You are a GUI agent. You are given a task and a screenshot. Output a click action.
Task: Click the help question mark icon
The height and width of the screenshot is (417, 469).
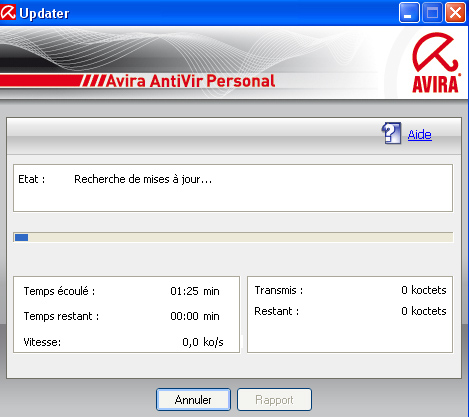[x=391, y=133]
